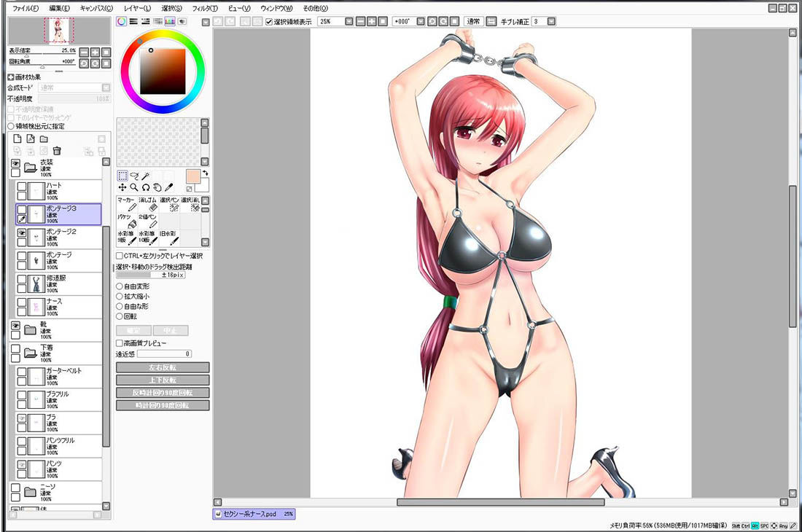Viewport: 802px width, 532px height.
Task: Select the bucket fill tool
Action: coord(128,221)
